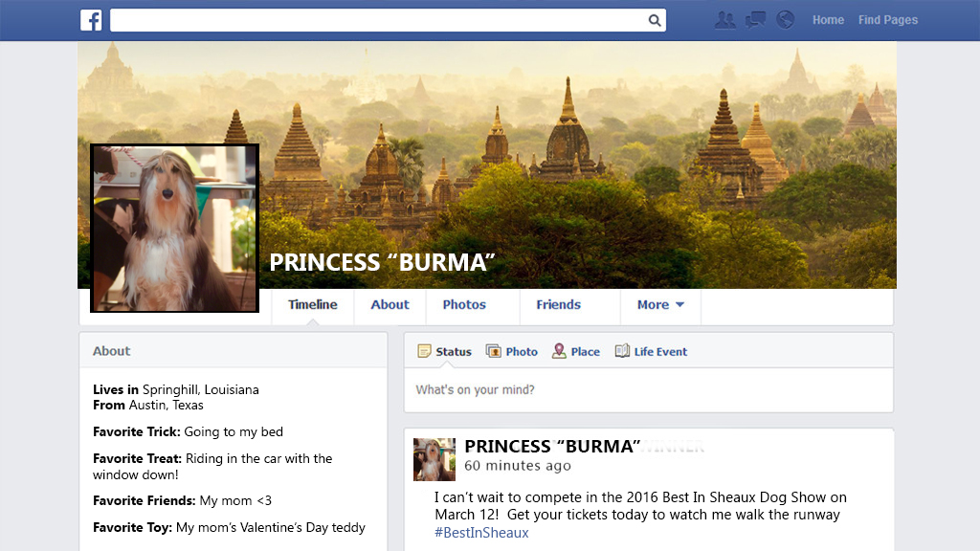Open the notifications globe icon
This screenshot has width=980, height=551.
pyautogui.click(x=786, y=20)
